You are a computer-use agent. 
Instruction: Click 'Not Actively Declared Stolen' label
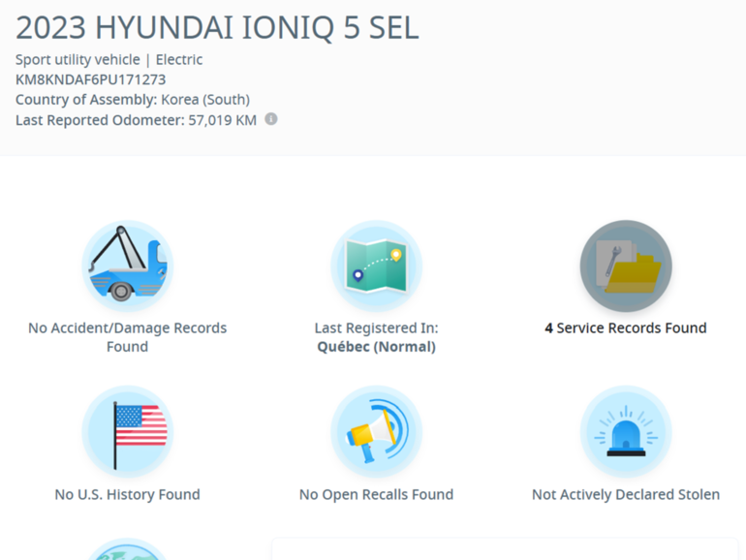[625, 494]
